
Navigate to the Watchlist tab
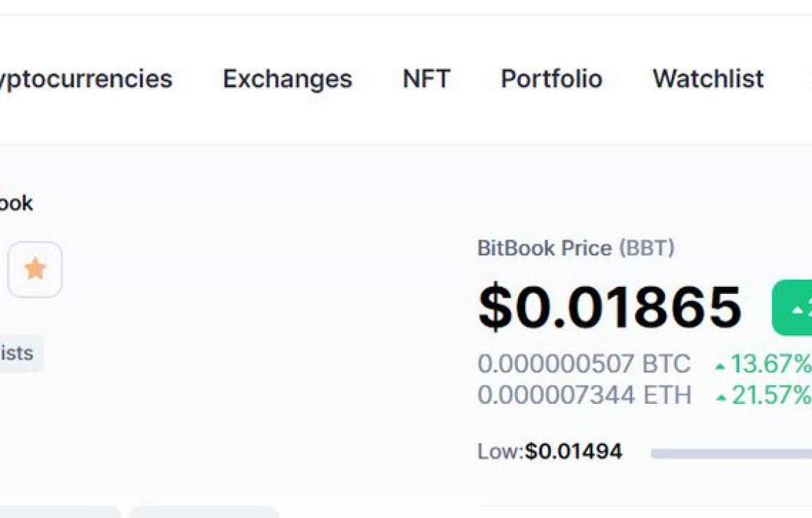tap(708, 79)
